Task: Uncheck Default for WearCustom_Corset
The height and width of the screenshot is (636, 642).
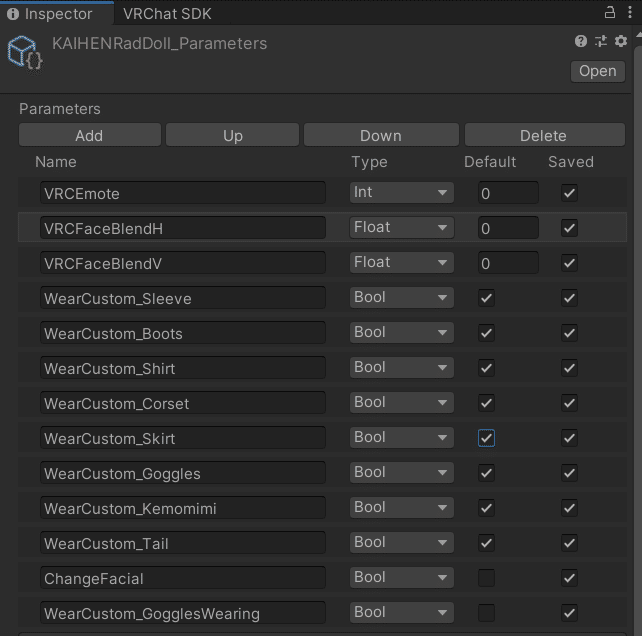Action: [486, 403]
